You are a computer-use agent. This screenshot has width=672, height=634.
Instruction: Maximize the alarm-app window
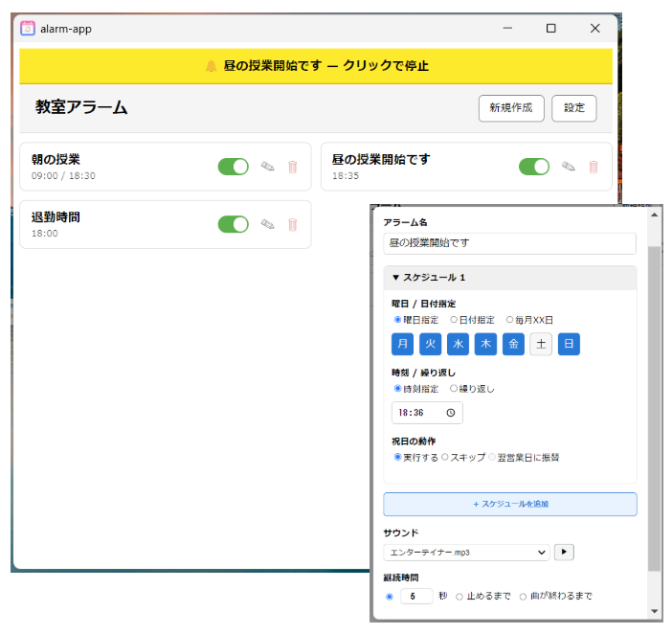[551, 29]
